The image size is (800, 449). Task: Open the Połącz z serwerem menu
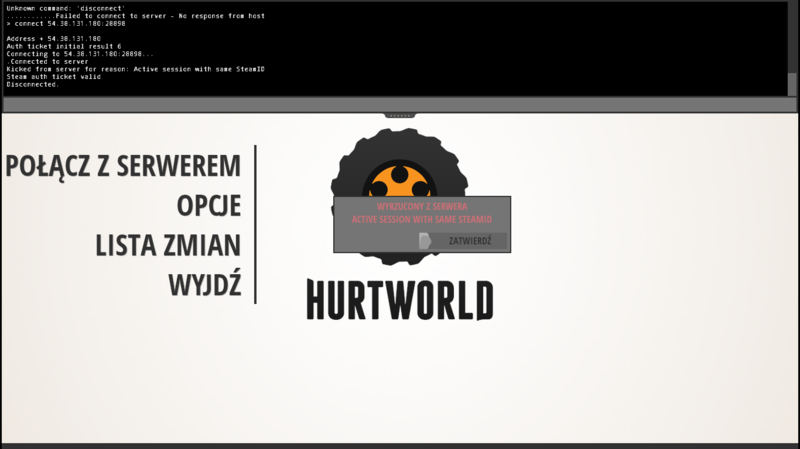[x=123, y=166]
